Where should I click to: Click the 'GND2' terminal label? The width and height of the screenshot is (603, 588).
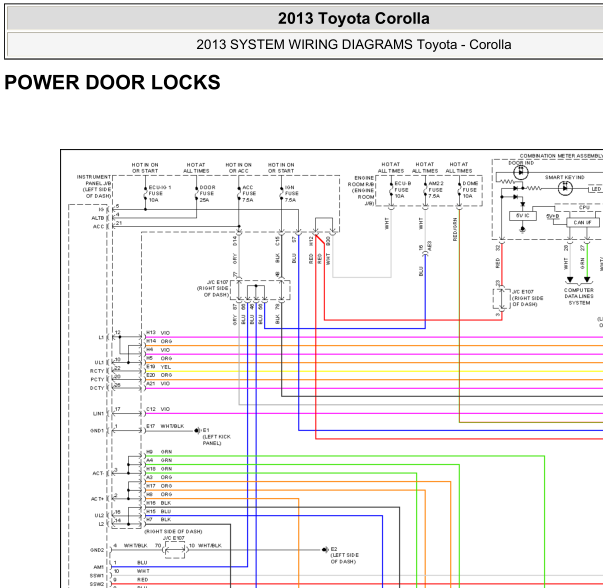pyautogui.click(x=97, y=550)
